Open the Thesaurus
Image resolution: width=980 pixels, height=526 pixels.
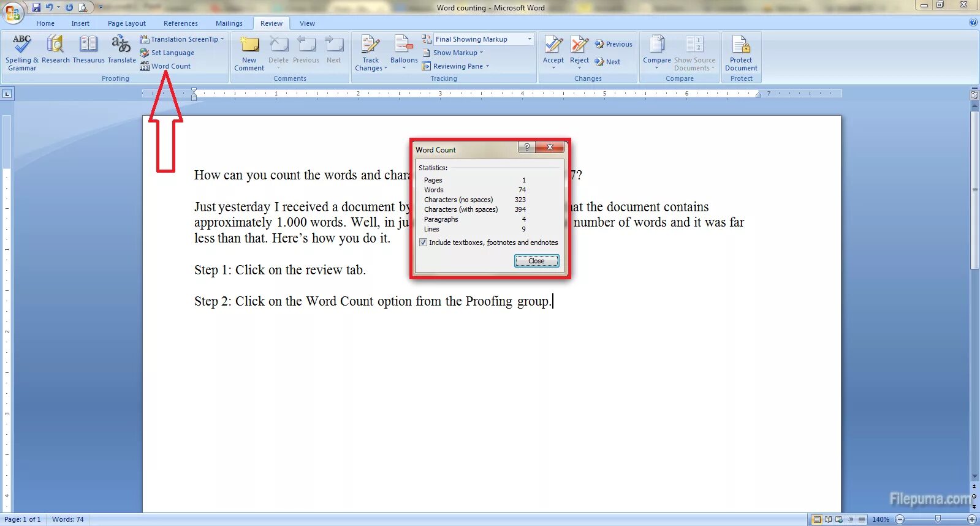(x=89, y=50)
